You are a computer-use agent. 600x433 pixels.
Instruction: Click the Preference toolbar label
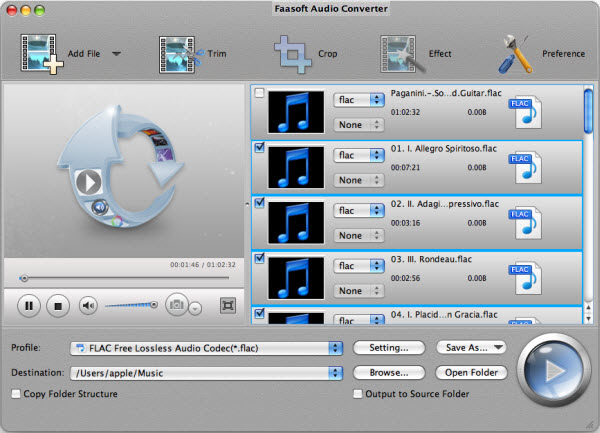pos(563,54)
